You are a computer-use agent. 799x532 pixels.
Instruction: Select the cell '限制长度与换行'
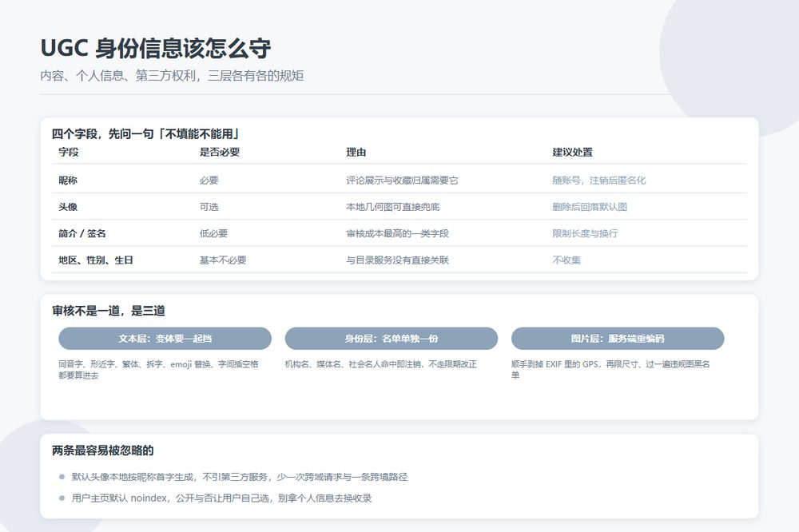(x=585, y=233)
